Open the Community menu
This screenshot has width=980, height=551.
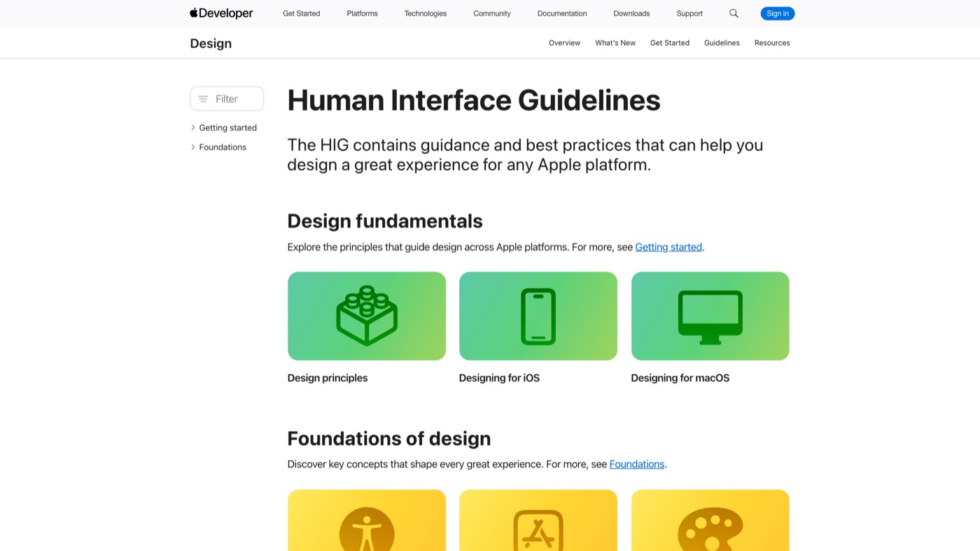pos(492,13)
